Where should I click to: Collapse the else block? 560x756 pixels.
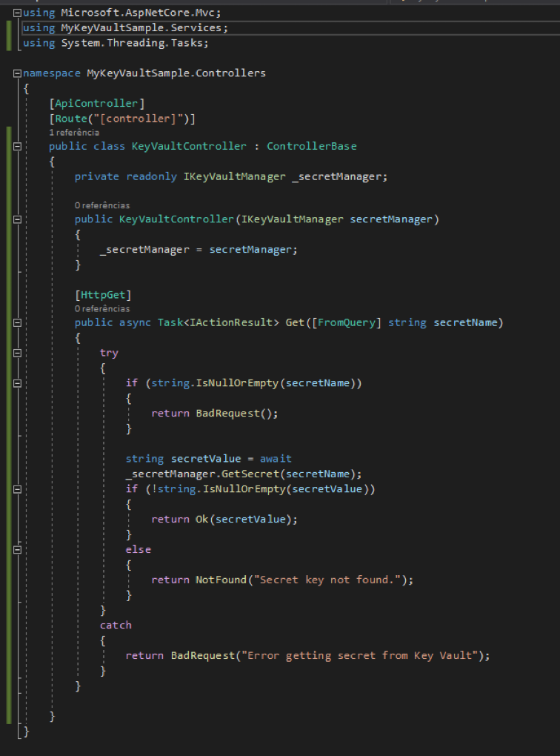17,550
